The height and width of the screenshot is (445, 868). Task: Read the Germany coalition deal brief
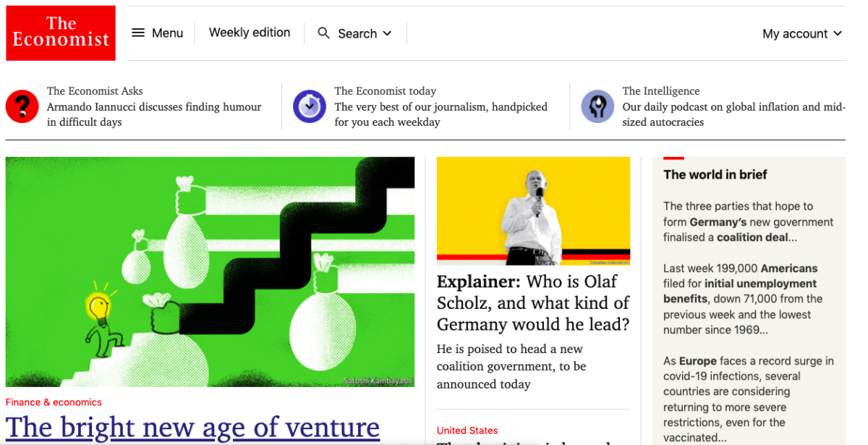point(748,221)
